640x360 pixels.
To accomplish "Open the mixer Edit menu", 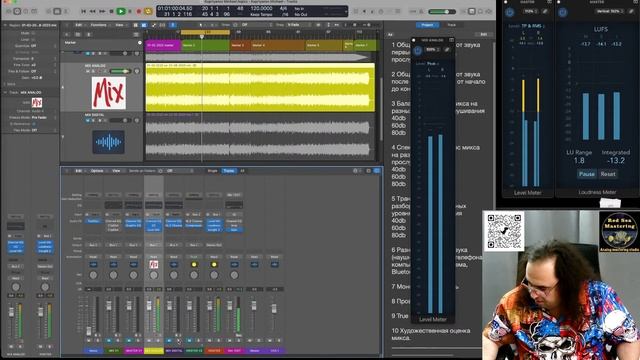I will pyautogui.click(x=78, y=171).
